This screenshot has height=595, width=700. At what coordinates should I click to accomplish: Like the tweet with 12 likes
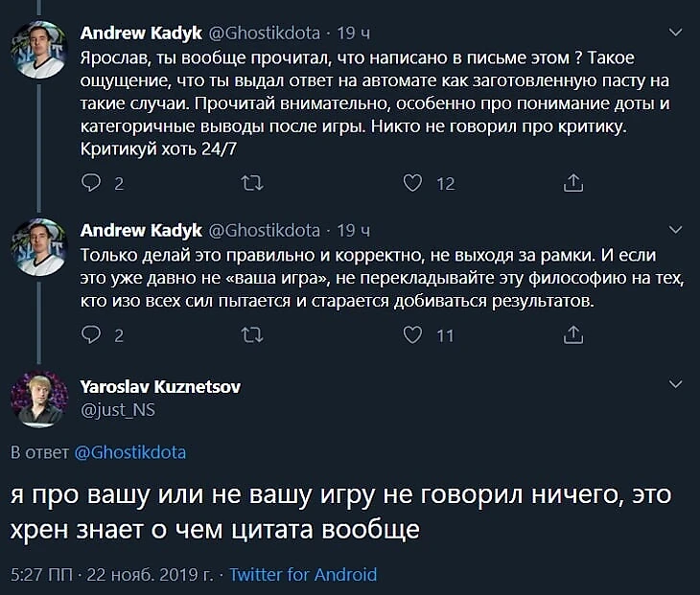(412, 183)
